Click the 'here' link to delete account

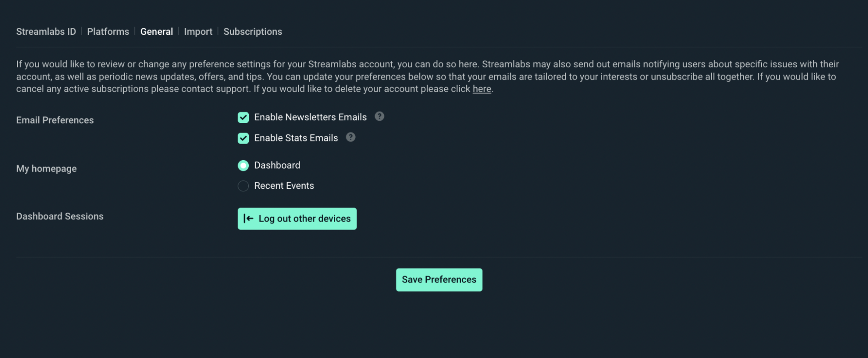482,89
